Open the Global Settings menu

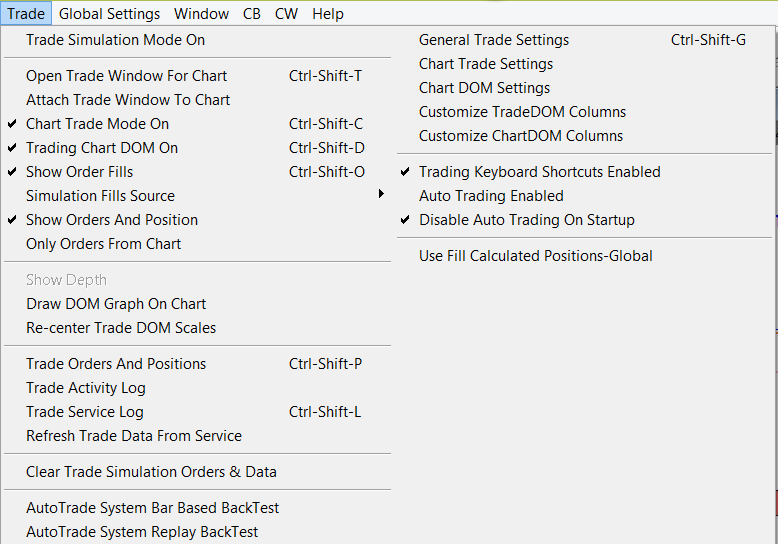(x=109, y=14)
